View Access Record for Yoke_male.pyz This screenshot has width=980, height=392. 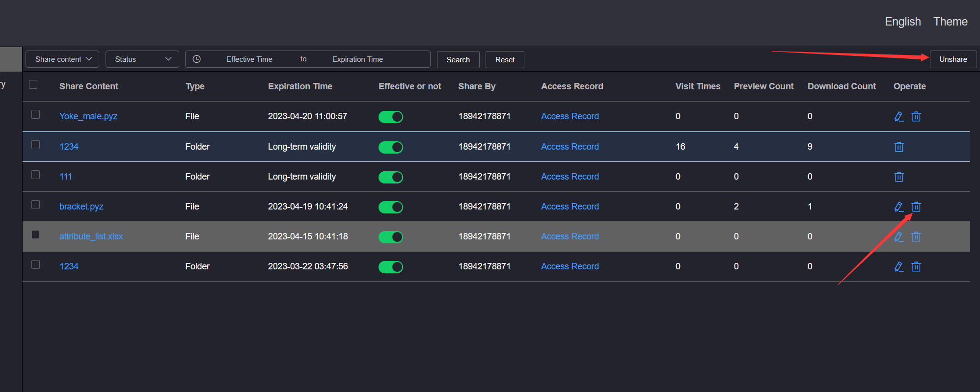[570, 116]
